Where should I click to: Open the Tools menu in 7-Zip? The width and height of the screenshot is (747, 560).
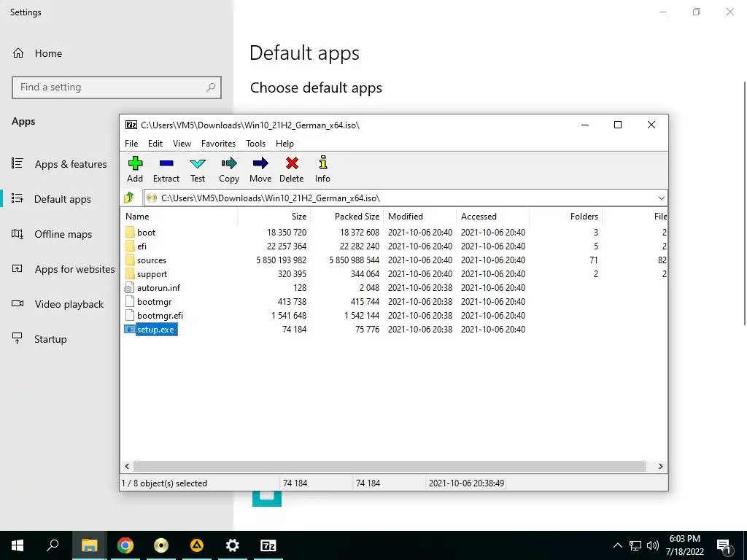(x=256, y=144)
